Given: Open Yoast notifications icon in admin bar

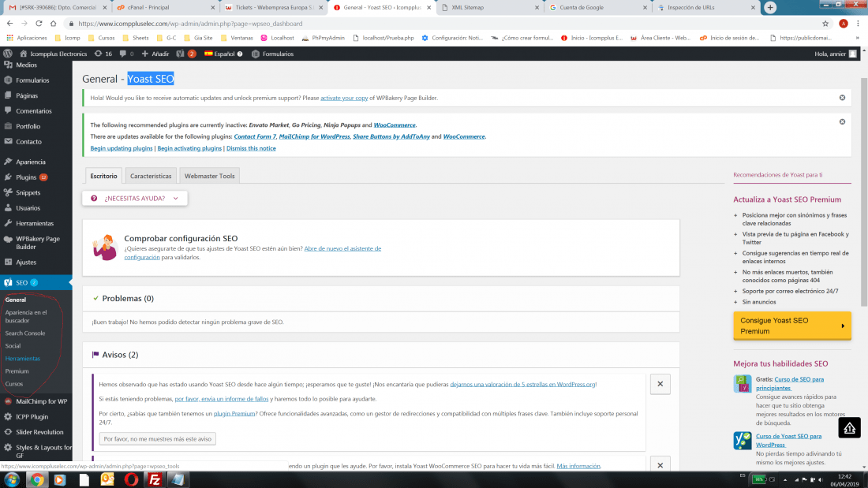Looking at the screenshot, I should (x=186, y=54).
